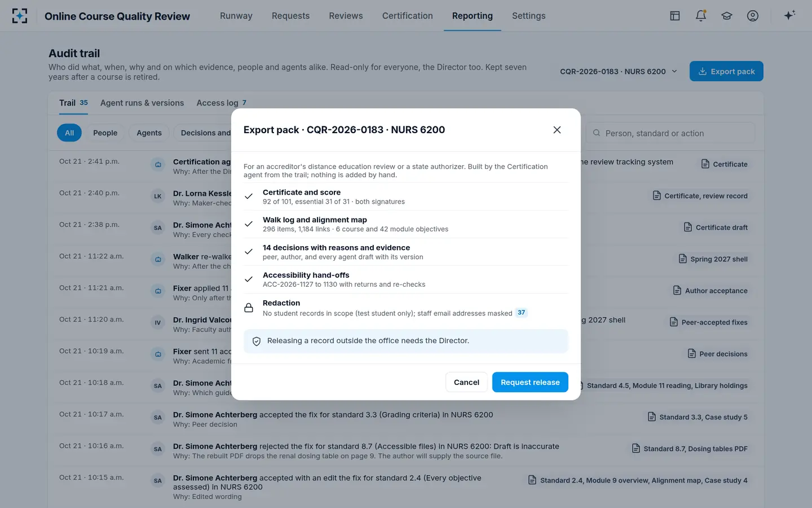Go to the Certification menu
The image size is (812, 508).
(408, 16)
